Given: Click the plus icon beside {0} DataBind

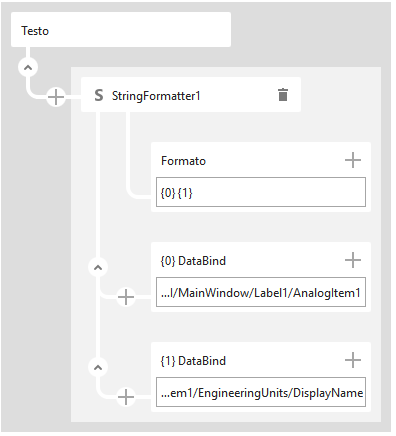Looking at the screenshot, I should [x=353, y=260].
